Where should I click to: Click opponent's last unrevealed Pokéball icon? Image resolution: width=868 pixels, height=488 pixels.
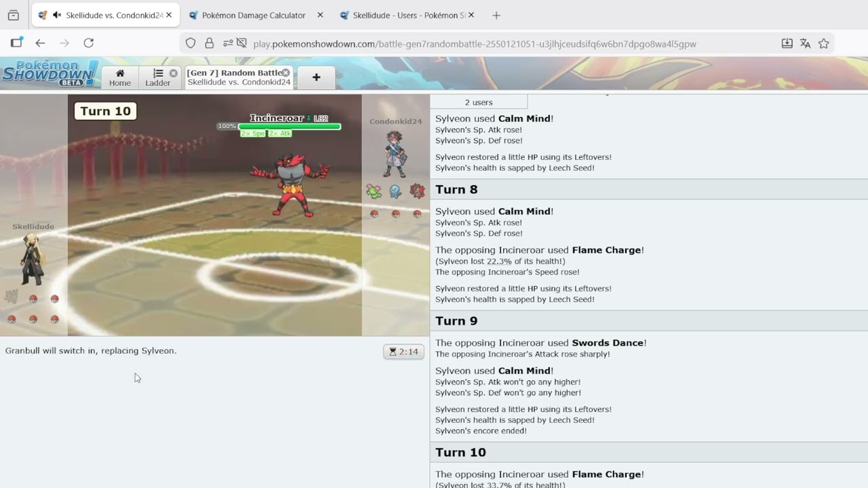click(417, 214)
